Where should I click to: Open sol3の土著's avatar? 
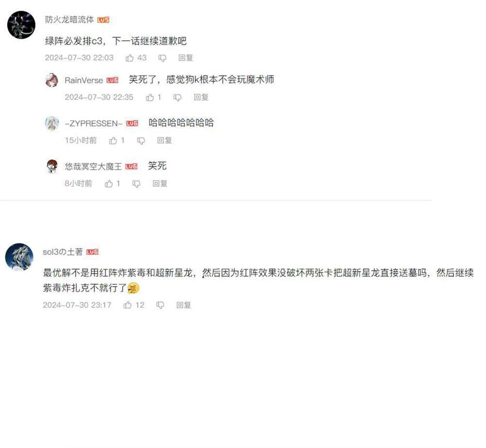coord(19,257)
